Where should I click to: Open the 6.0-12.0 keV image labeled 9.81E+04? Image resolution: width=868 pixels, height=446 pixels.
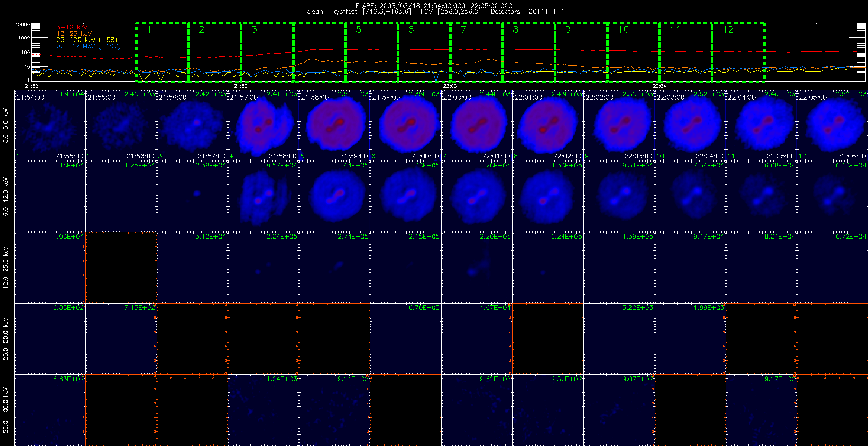coord(619,196)
